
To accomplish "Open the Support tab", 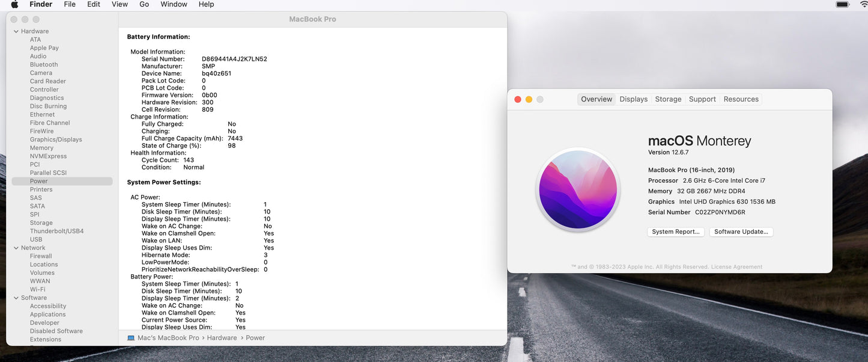I will click(702, 99).
